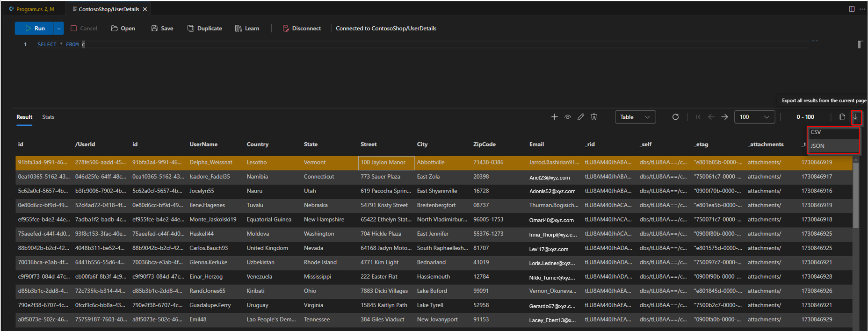Click the Nauru country cell
This screenshot has width=868, height=331.
pyautogui.click(x=254, y=191)
